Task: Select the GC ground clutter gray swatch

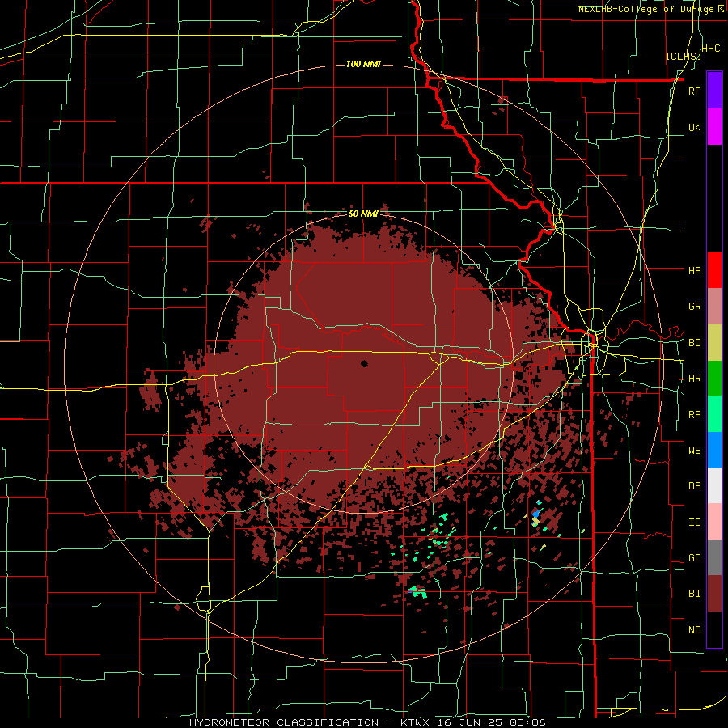Action: coord(714,557)
